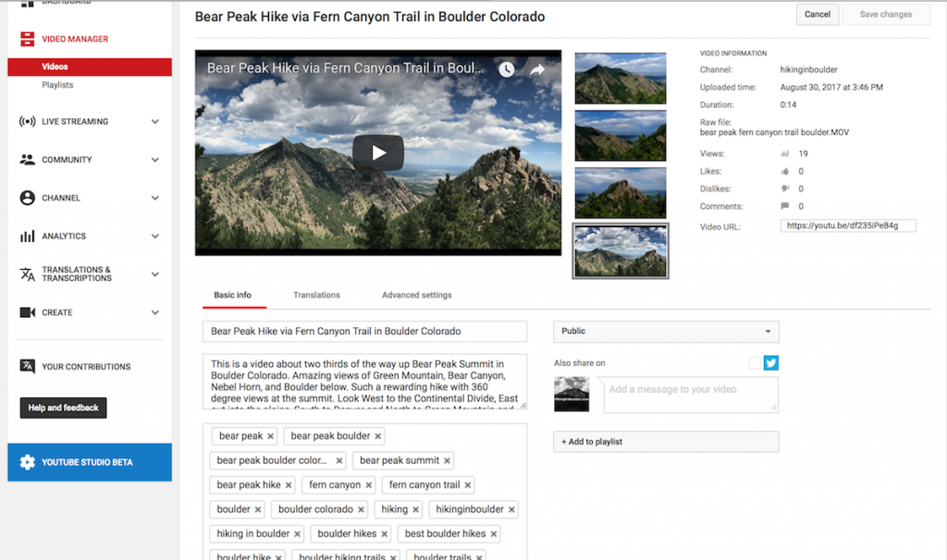Switch to Advanced settings tab

pos(417,295)
